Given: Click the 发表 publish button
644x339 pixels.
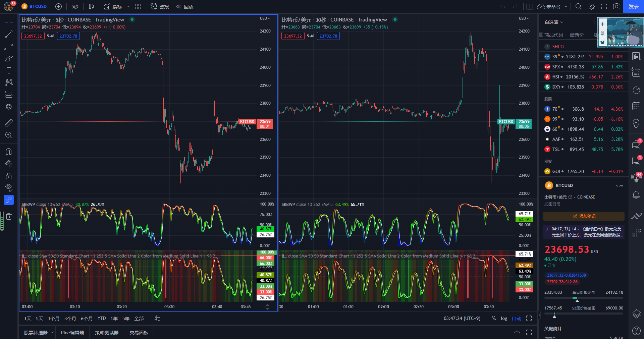Looking at the screenshot, I should tap(633, 6).
